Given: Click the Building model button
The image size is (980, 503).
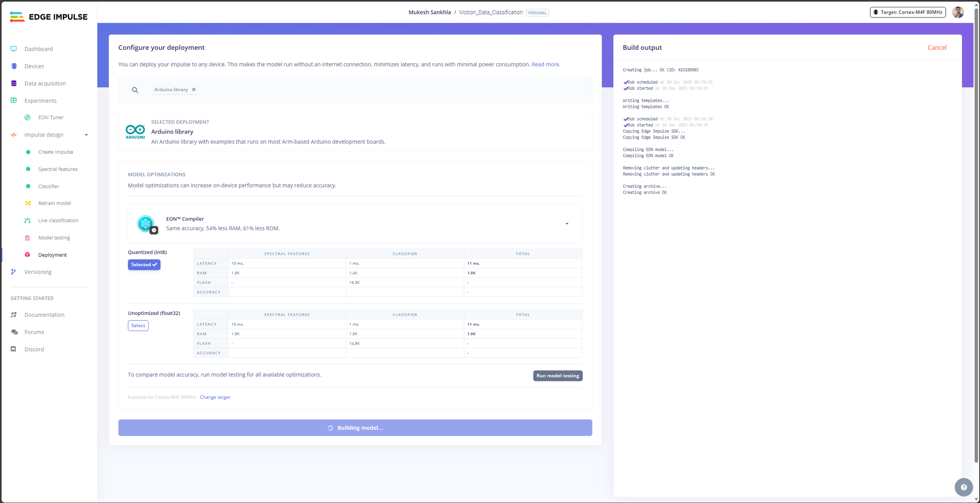Looking at the screenshot, I should click(355, 428).
